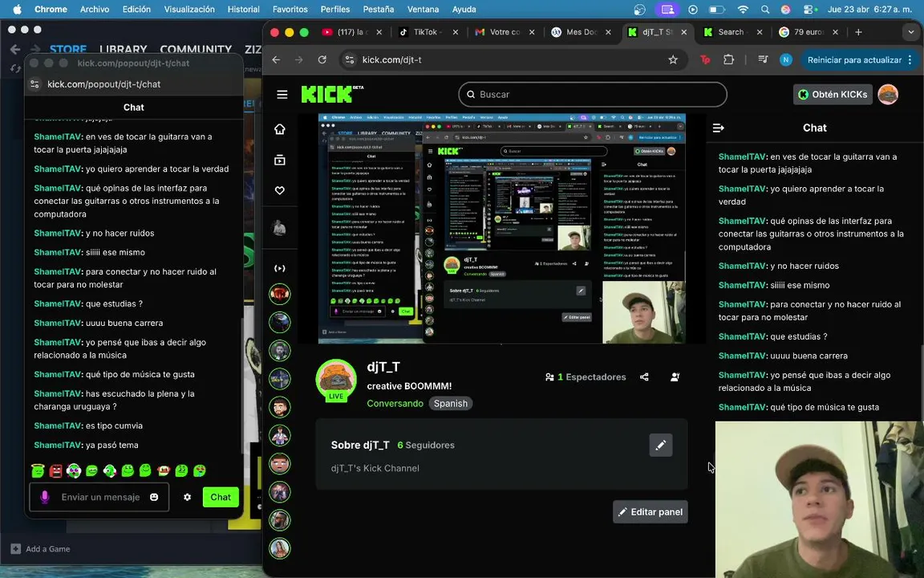The width and height of the screenshot is (924, 578).
Task: Send message with green Chat button
Action: coord(221,497)
